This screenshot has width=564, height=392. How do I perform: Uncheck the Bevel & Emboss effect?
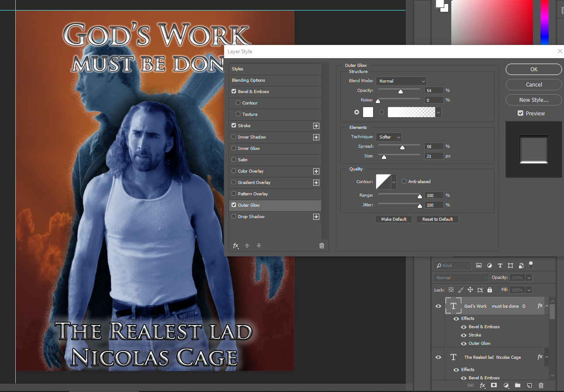(234, 92)
